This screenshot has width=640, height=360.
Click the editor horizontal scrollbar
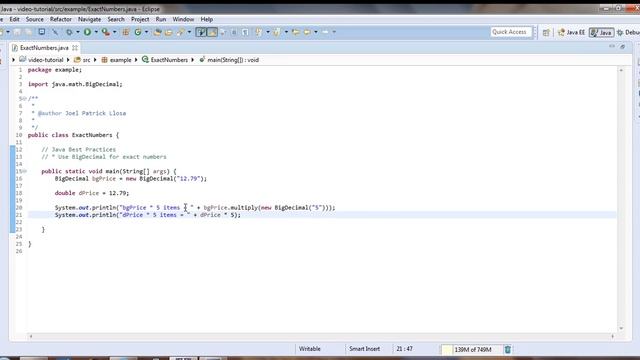[x=322, y=336]
